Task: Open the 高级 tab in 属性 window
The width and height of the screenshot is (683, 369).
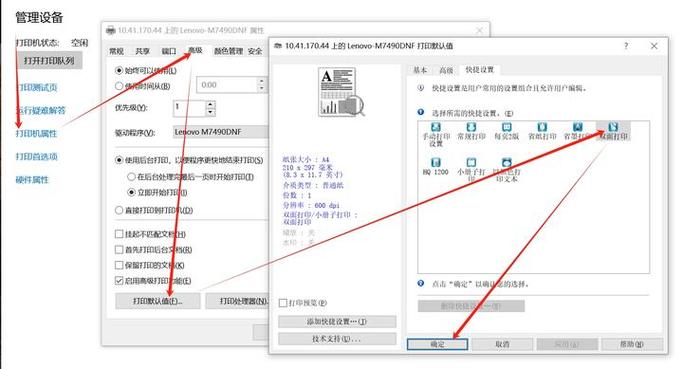Action: pyautogui.click(x=195, y=50)
